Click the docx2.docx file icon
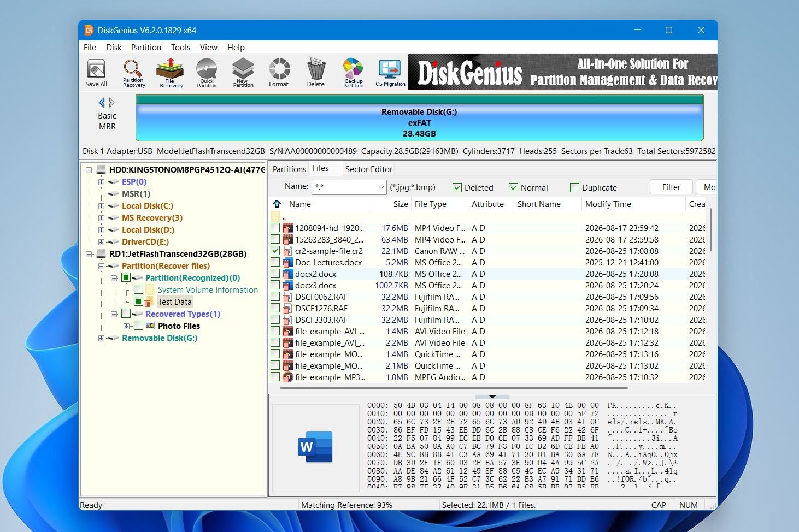Image resolution: width=799 pixels, height=532 pixels. click(x=288, y=274)
